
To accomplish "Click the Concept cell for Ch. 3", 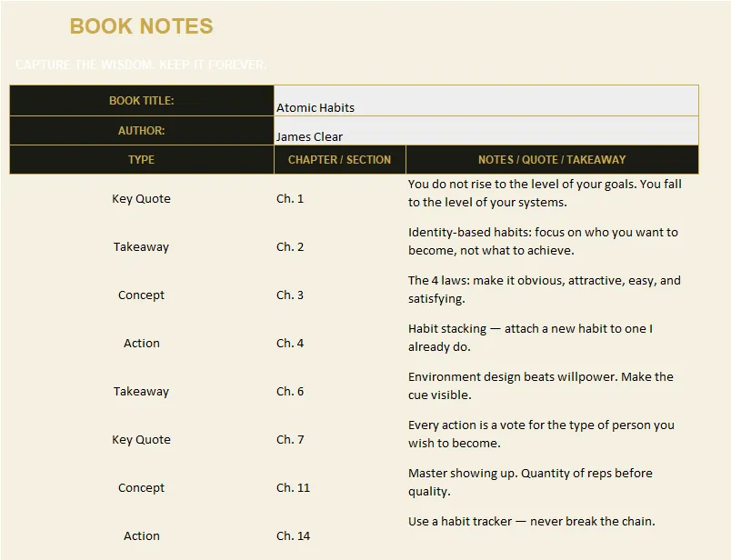I will (142, 295).
